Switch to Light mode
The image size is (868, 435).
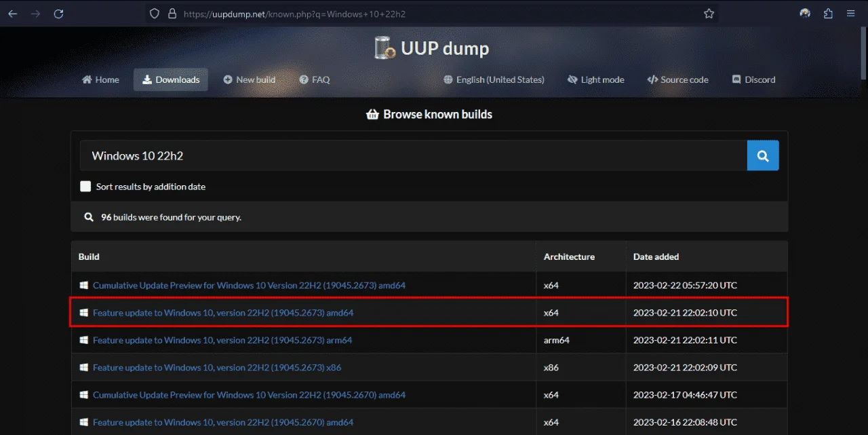tap(596, 79)
